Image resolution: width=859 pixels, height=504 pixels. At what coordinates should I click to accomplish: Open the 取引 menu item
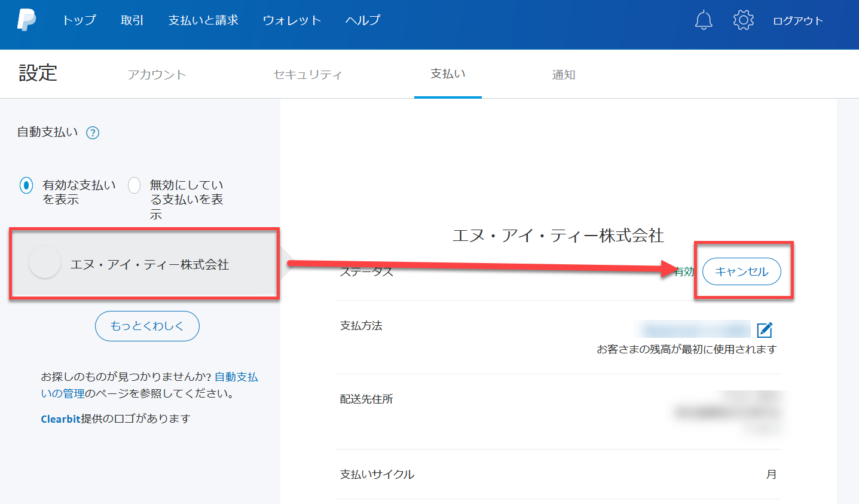(x=132, y=20)
